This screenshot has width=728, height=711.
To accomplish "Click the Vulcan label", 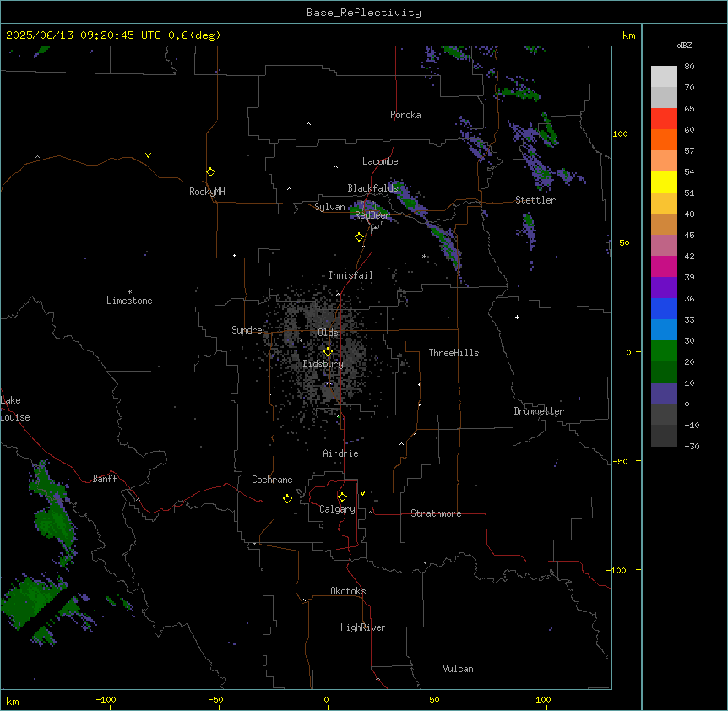I will click(459, 669).
